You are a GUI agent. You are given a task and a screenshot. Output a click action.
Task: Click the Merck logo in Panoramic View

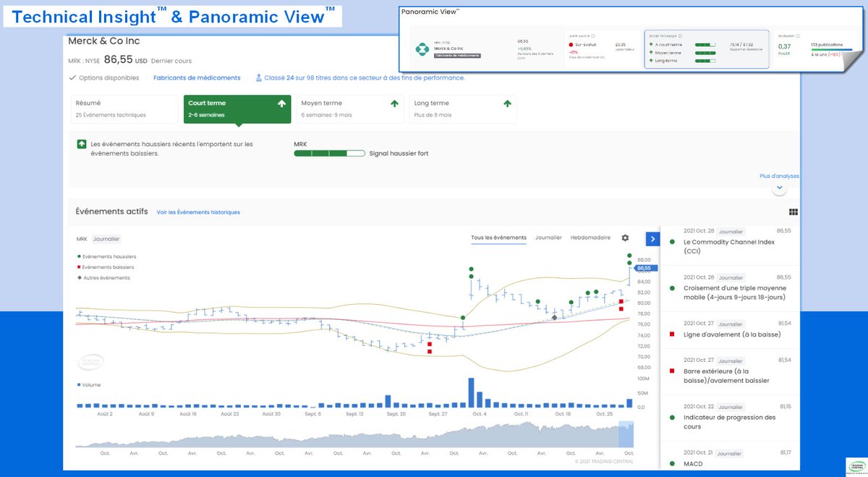pos(422,49)
